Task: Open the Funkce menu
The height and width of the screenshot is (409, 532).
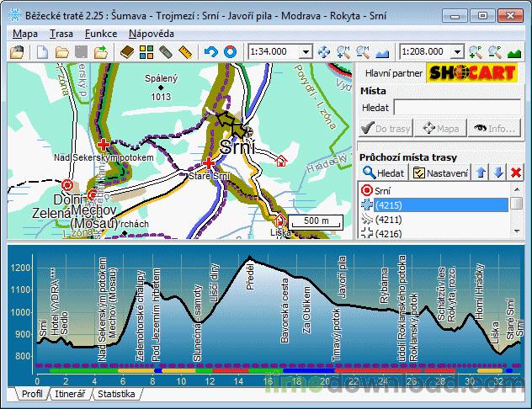Action: click(x=101, y=34)
